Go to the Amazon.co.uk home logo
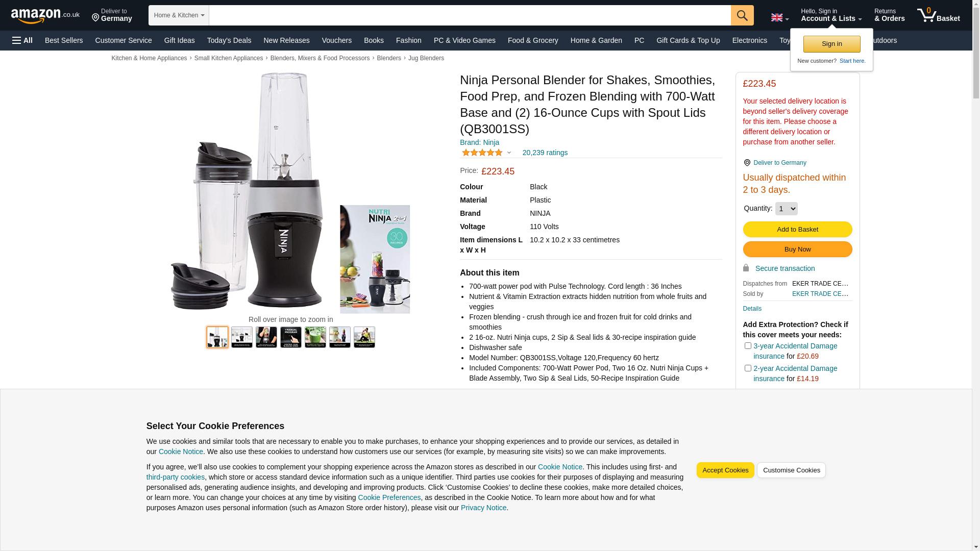Screen dimensions: 980x551 pos(45,16)
